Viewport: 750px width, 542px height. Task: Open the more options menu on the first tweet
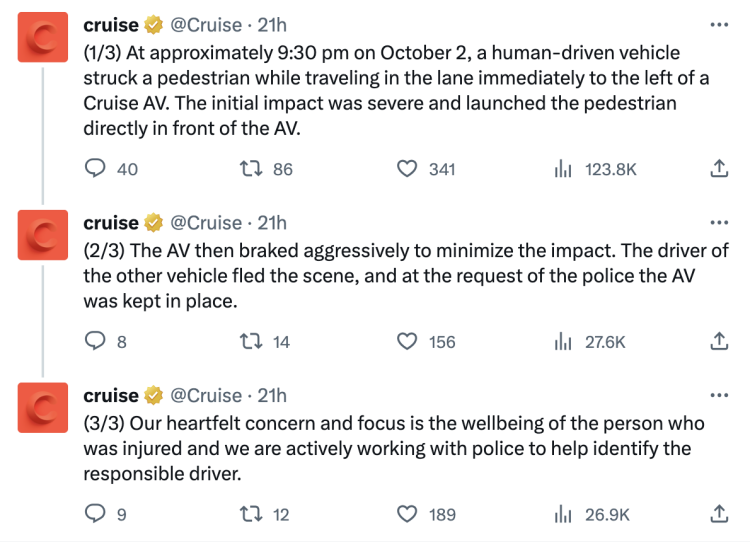[x=718, y=23]
